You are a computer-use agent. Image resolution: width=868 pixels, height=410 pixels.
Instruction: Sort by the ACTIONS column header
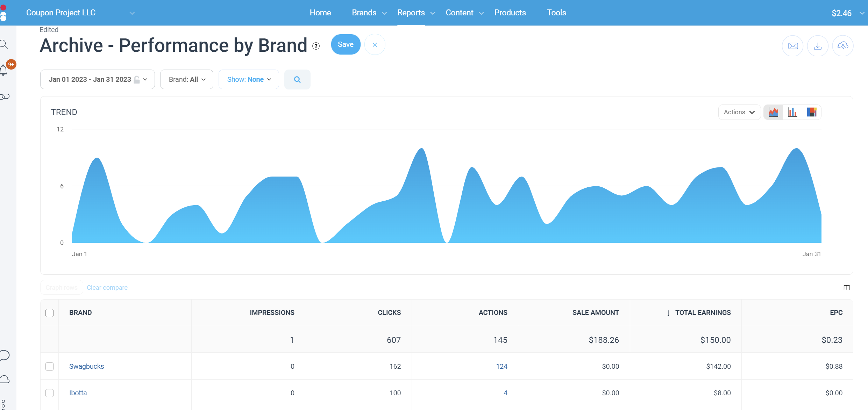pos(493,312)
